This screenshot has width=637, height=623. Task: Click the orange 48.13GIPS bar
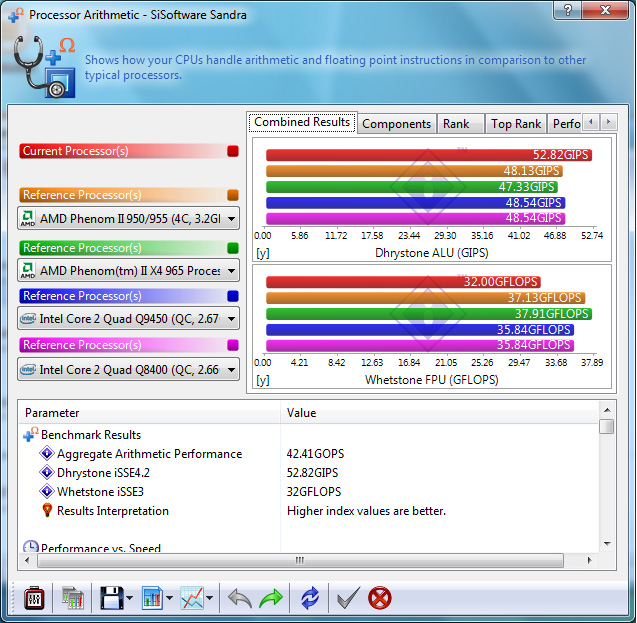click(x=414, y=171)
